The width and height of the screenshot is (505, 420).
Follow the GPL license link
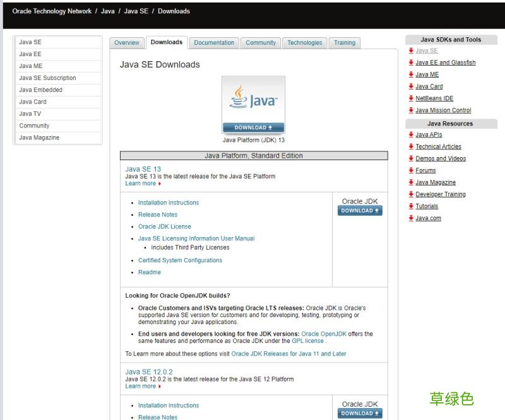click(307, 341)
